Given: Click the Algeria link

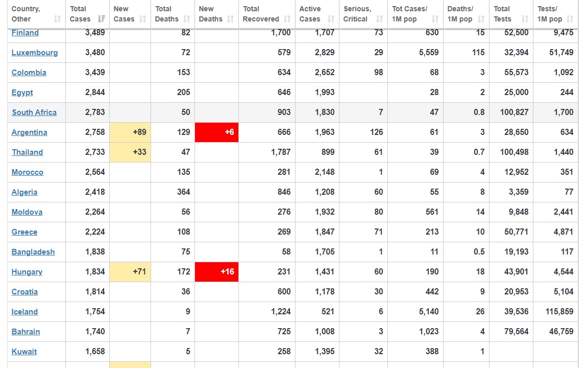Looking at the screenshot, I should tap(24, 192).
